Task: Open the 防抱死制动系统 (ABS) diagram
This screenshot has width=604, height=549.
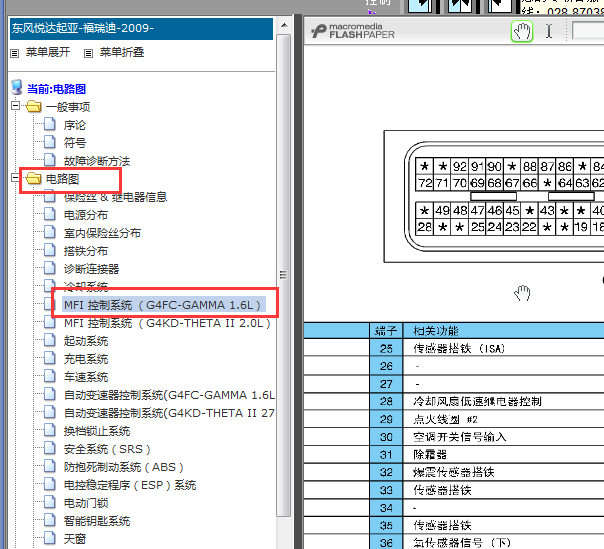Action: pyautogui.click(x=124, y=467)
